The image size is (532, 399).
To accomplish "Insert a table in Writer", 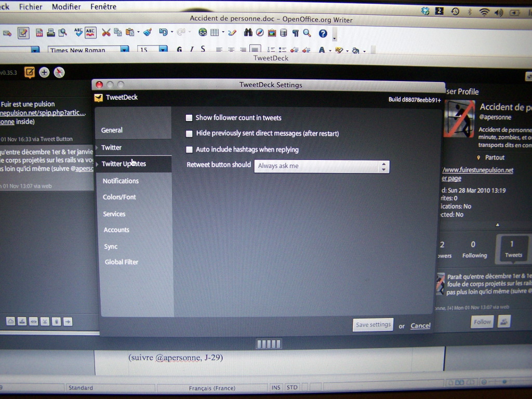I will coord(215,32).
